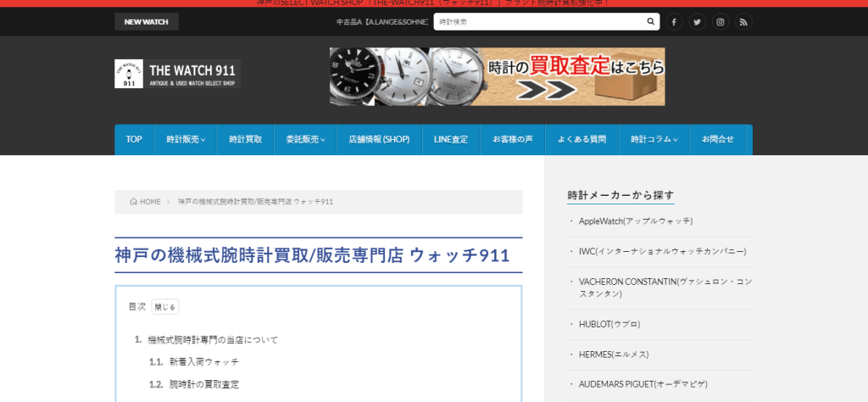Open the Instagram icon link
This screenshot has width=868, height=402.
[x=720, y=22]
